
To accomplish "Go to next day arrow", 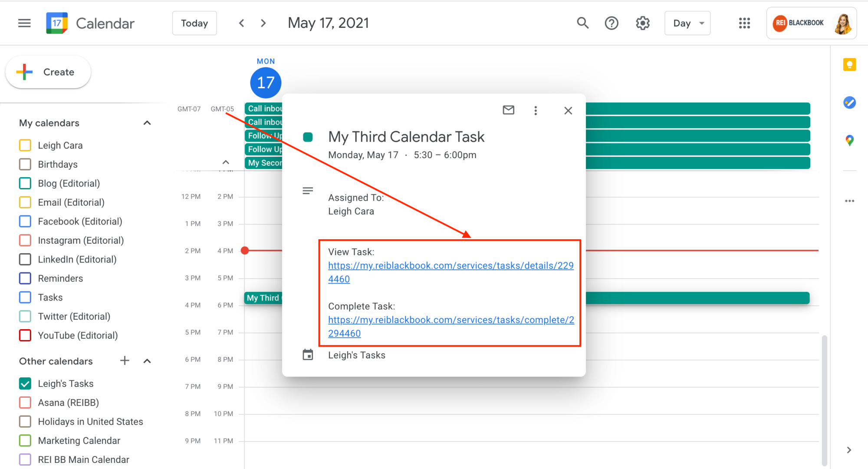I will (263, 23).
